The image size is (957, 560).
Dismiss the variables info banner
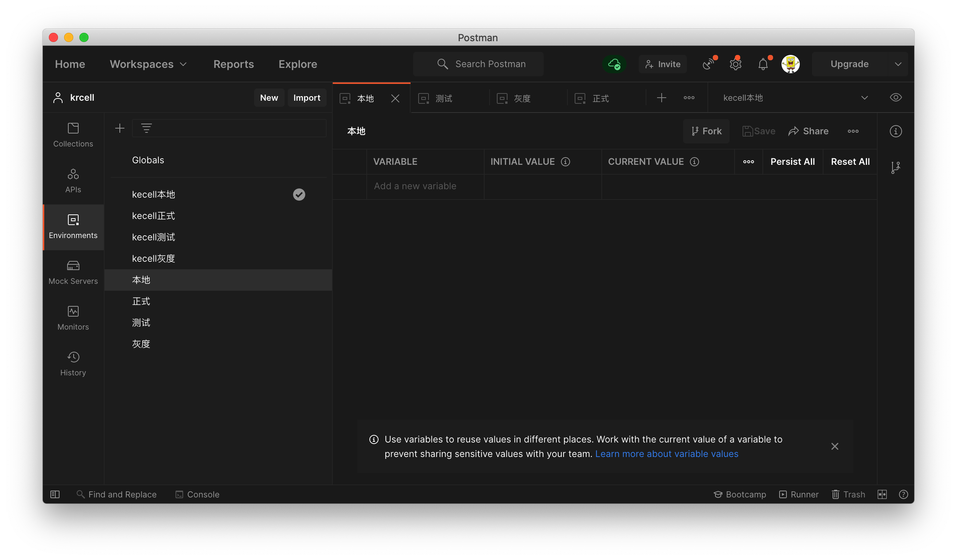835,446
